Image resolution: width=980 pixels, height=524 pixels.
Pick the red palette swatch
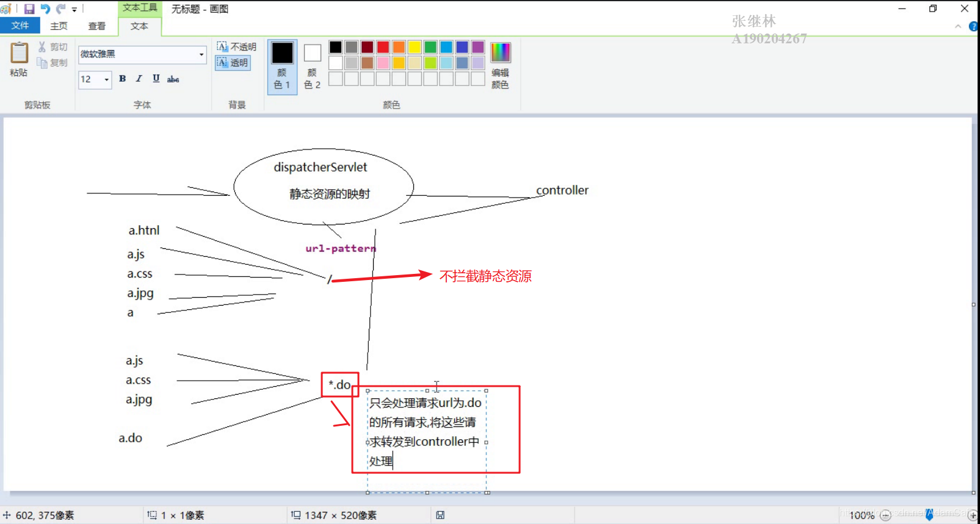click(383, 47)
